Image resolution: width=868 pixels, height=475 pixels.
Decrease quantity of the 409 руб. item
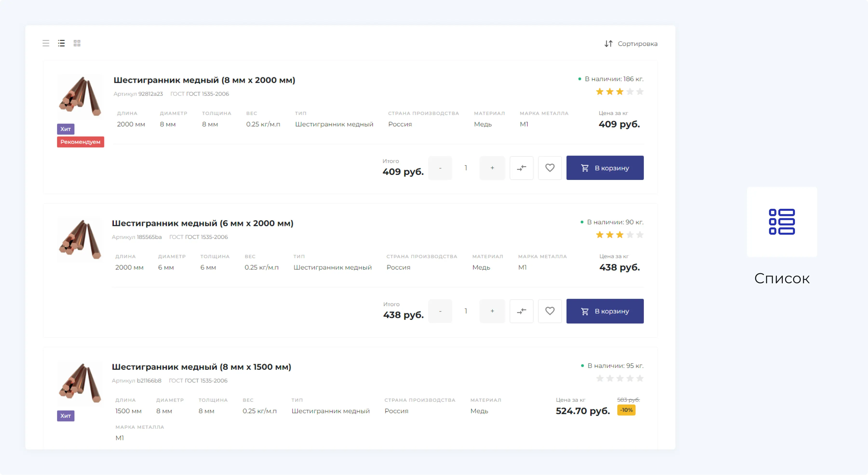[x=440, y=168]
